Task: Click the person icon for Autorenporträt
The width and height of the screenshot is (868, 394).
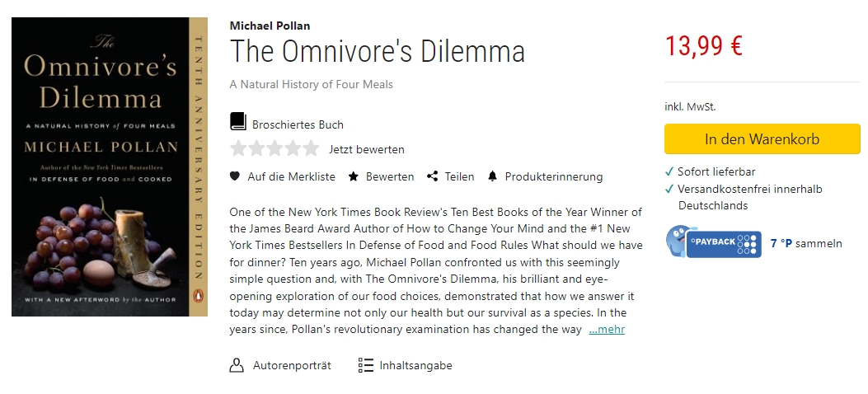Action: (x=237, y=365)
